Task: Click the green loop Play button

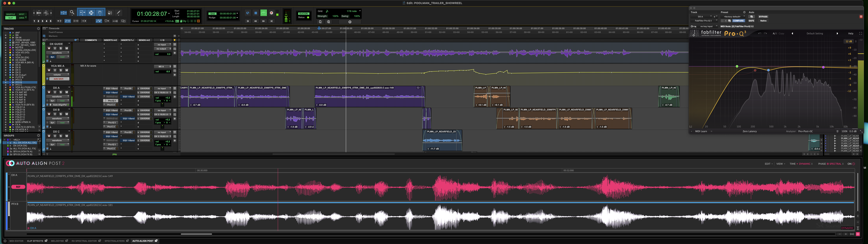Action: (x=264, y=13)
